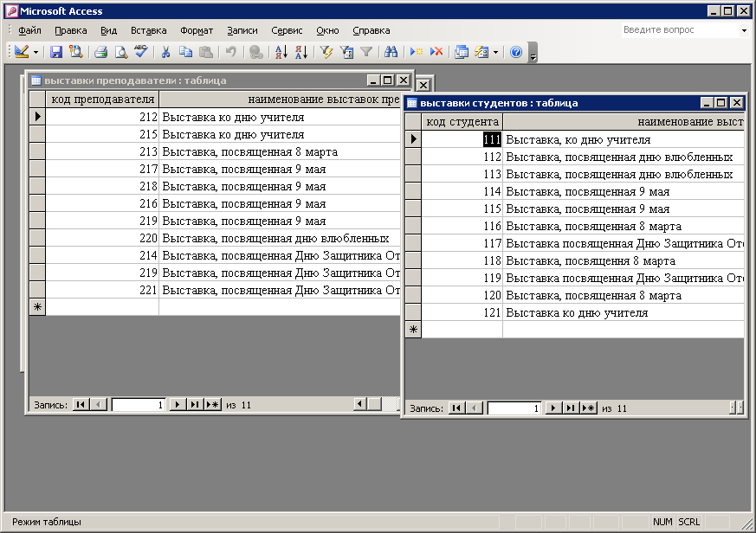Click the Apply Filter funnel icon
Viewport: 756px width, 533px height.
click(x=366, y=52)
